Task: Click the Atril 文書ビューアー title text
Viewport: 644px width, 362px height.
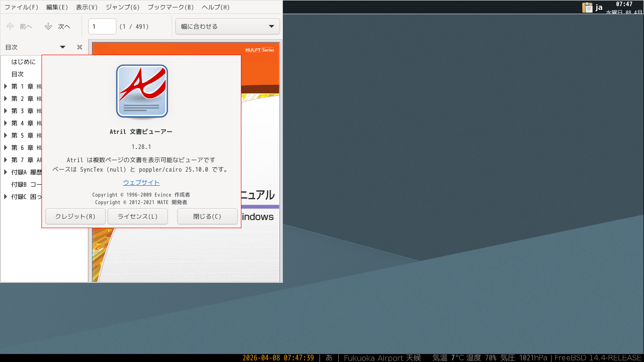Action: point(141,132)
